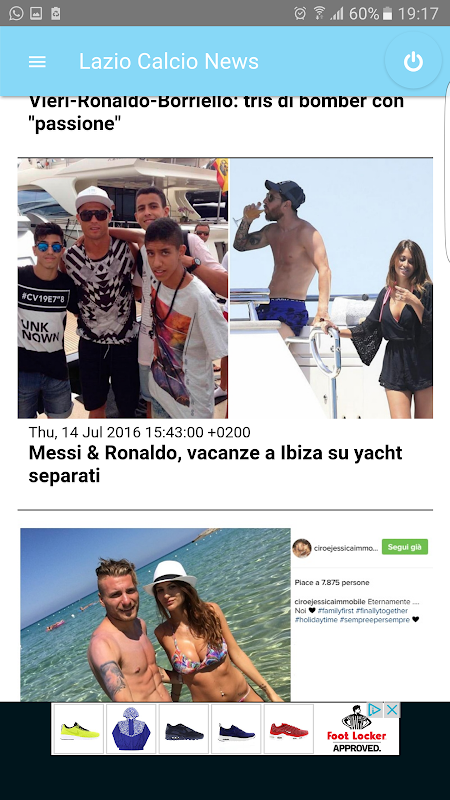Open the hamburger navigation menu

[x=37, y=62]
